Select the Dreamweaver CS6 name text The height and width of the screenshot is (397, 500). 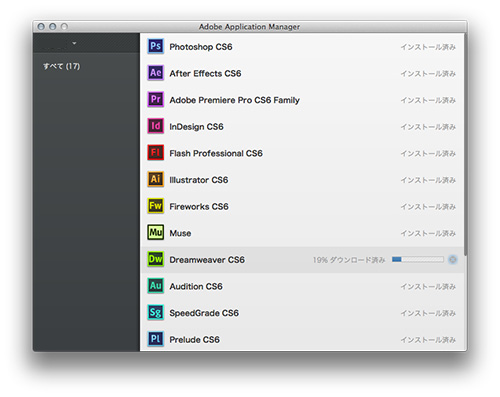[207, 260]
